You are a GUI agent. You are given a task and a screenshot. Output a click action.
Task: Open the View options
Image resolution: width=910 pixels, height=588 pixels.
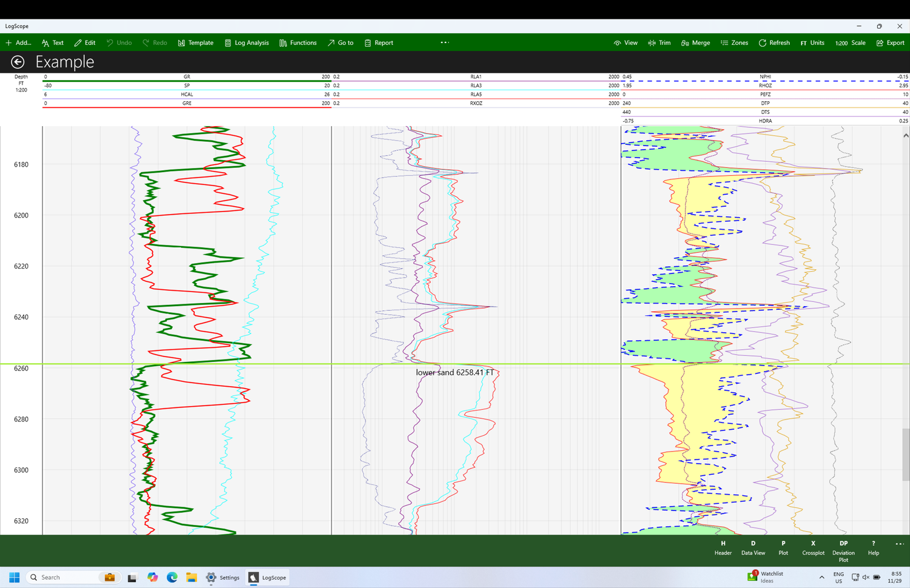click(x=625, y=43)
